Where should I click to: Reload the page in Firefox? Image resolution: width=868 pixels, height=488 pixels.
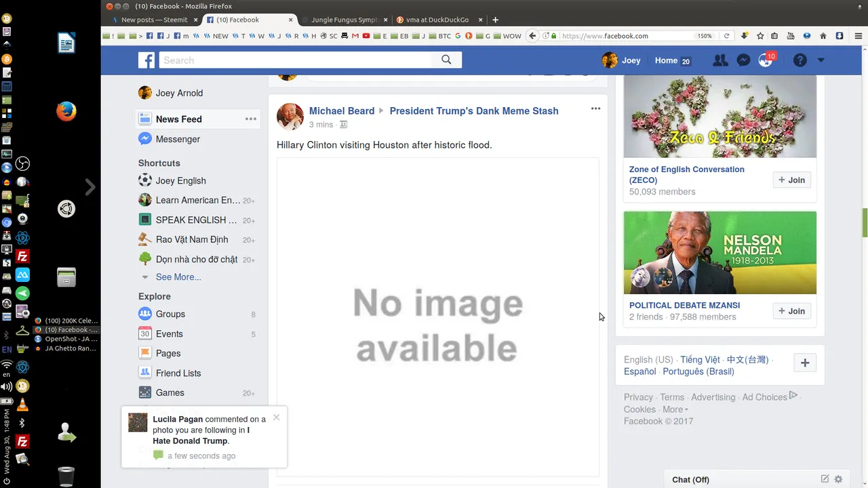[x=726, y=36]
